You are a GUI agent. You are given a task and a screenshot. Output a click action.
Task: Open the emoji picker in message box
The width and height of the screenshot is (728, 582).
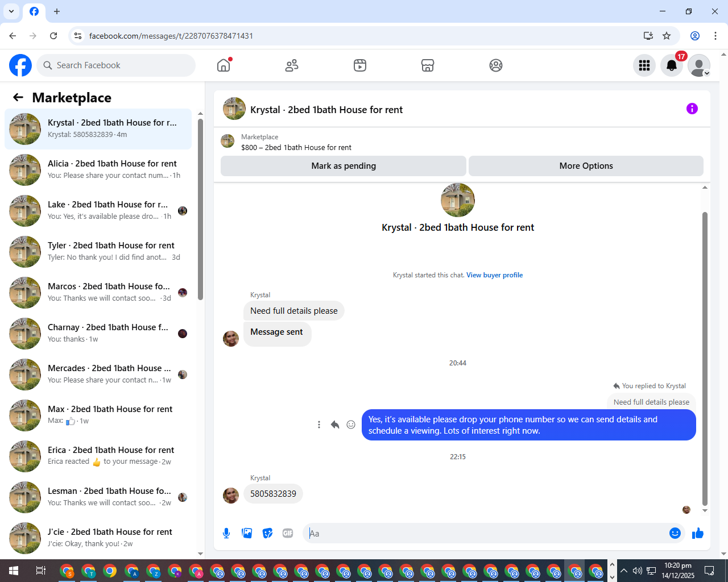[675, 533]
